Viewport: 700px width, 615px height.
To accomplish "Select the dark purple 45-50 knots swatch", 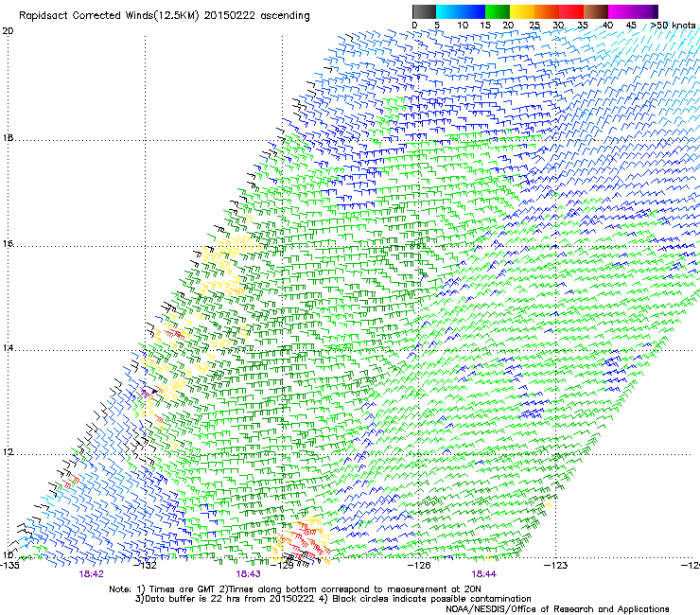I will pyautogui.click(x=645, y=11).
